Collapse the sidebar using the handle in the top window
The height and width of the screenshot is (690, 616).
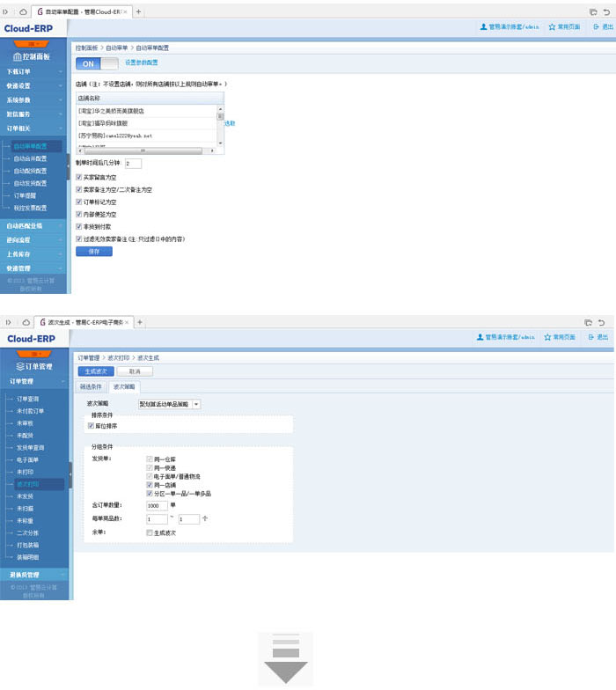pos(69,167)
